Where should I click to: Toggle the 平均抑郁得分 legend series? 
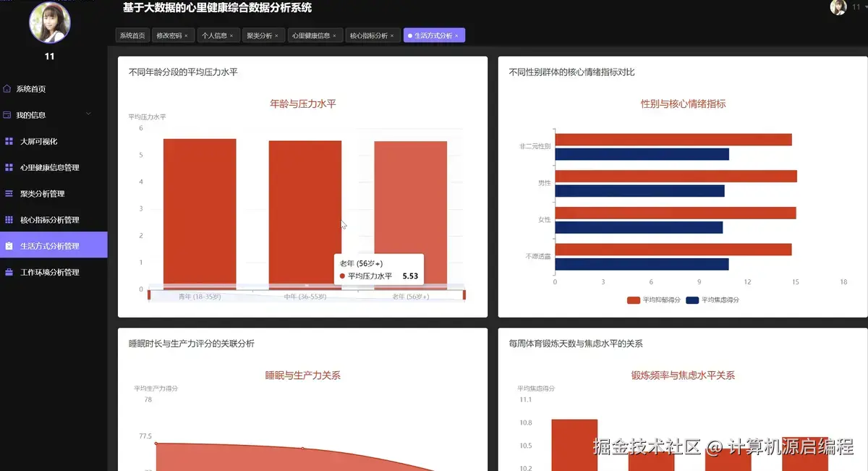pyautogui.click(x=653, y=300)
